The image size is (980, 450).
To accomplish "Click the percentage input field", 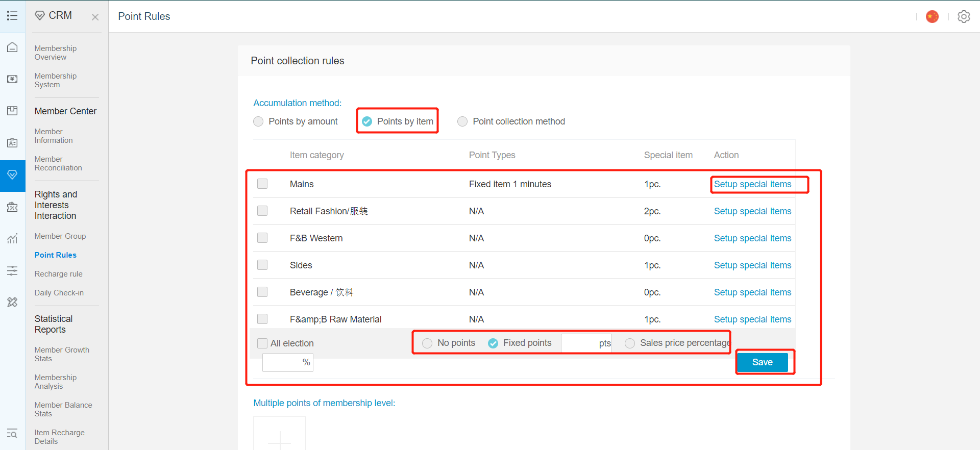I will 288,362.
